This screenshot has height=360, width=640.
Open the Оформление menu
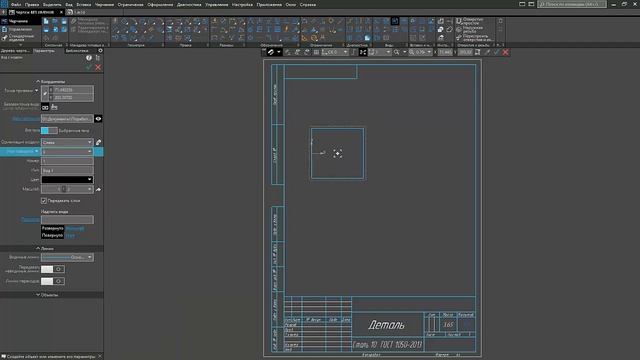(x=160, y=4)
